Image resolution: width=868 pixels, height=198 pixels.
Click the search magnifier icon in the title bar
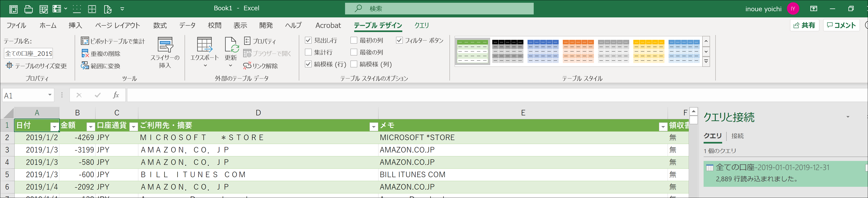(x=358, y=8)
